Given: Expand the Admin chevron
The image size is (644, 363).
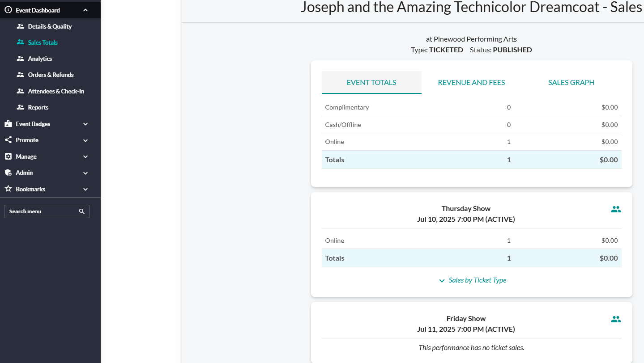Looking at the screenshot, I should point(85,173).
